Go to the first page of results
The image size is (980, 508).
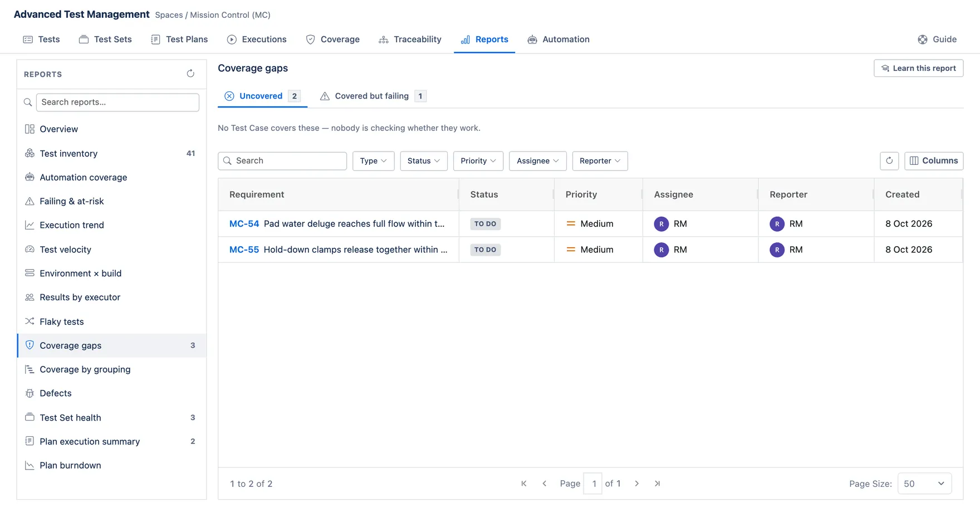(524, 483)
